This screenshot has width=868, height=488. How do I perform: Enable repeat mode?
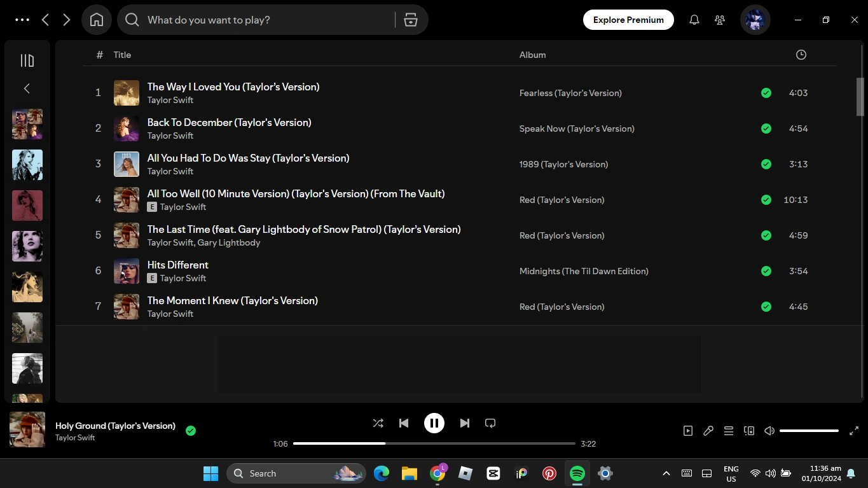490,422
